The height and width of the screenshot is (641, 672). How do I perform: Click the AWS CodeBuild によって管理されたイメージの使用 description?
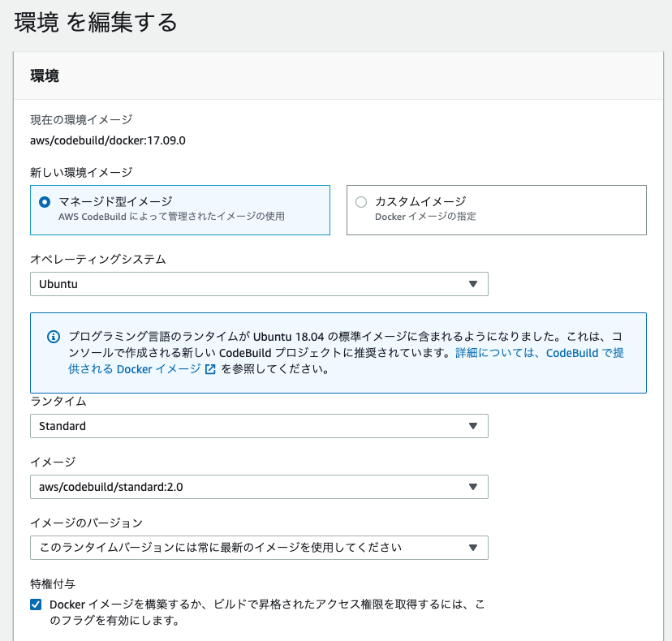click(171, 217)
